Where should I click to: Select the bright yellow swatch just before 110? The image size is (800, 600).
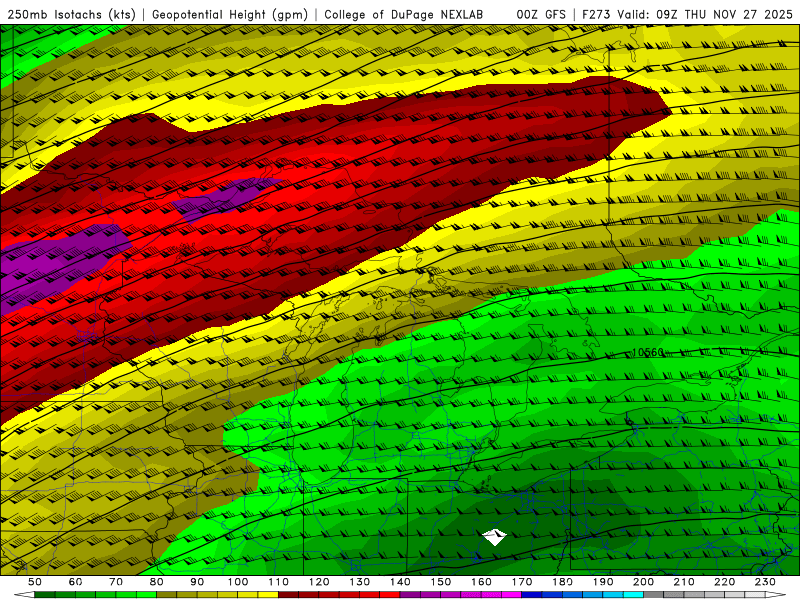pos(268,594)
